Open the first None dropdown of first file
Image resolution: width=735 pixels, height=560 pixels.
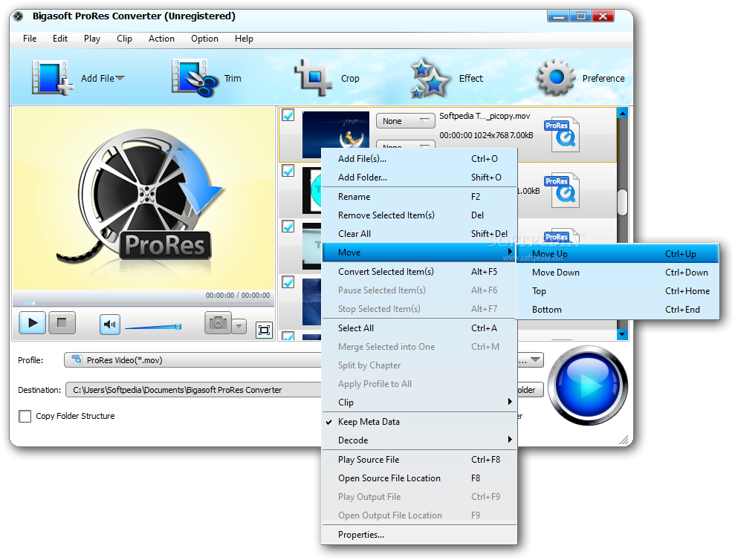406,121
